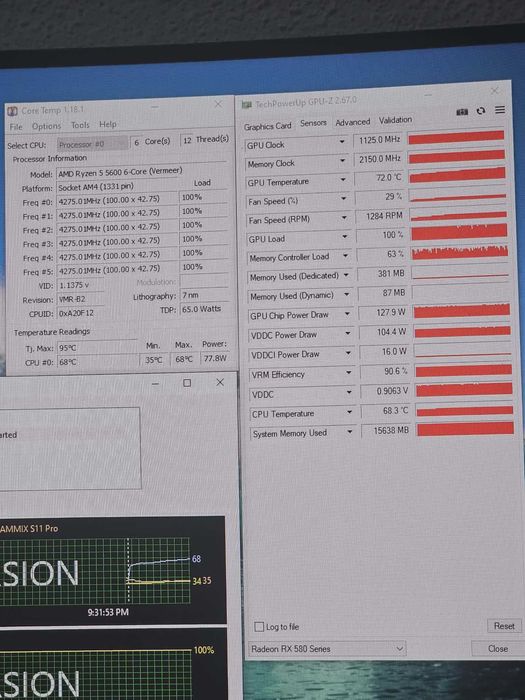
Task: Open the Memory Clock sensor dropdown
Action: (342, 160)
